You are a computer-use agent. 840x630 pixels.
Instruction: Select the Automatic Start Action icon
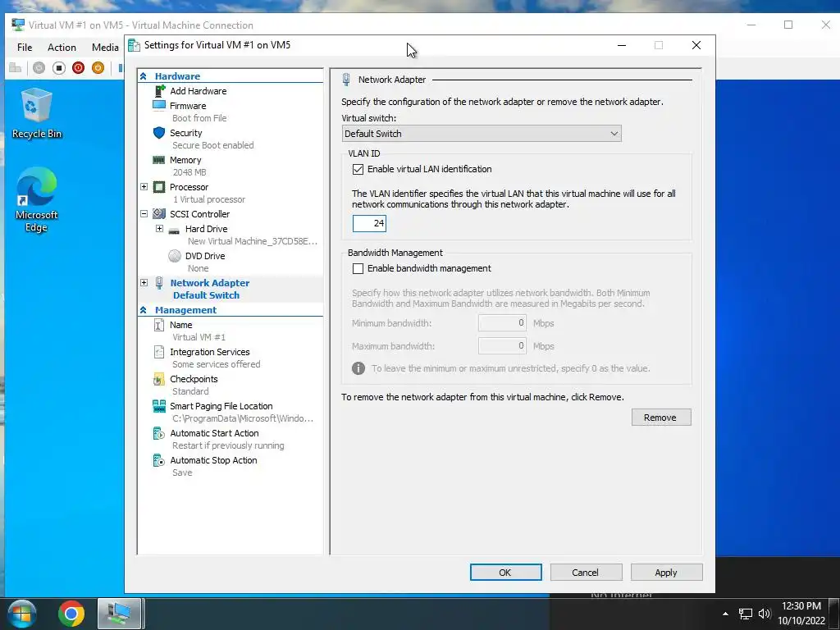coord(159,433)
